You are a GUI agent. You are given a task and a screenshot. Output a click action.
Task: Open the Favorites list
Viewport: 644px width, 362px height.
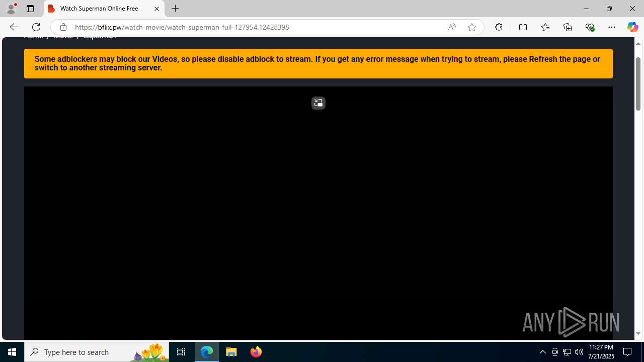545,27
